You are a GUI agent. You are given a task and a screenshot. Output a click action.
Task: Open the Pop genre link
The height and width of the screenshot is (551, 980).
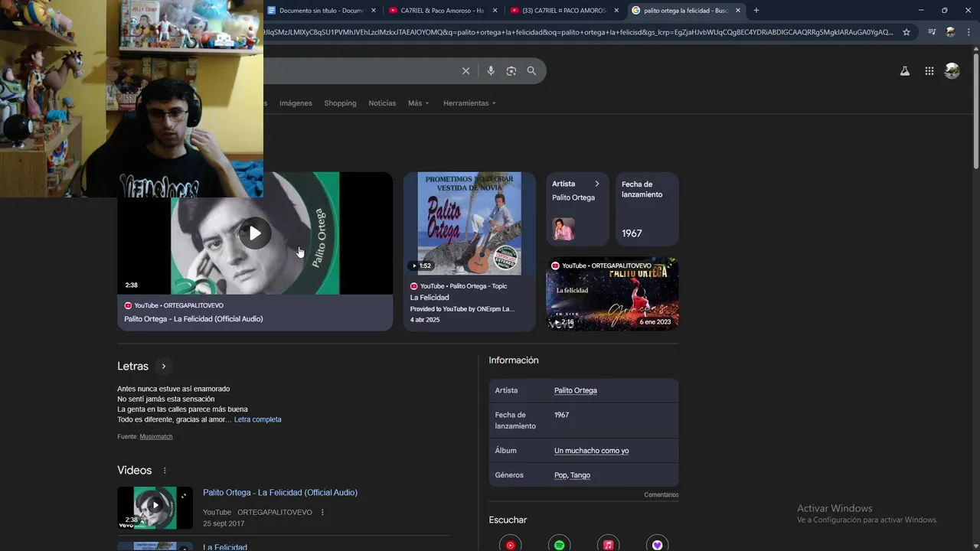[x=560, y=475]
